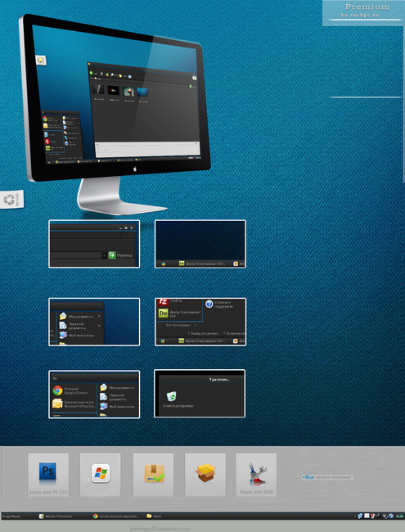The width and height of the screenshot is (405, 532).
Task: Select 'Мои документы' next to Google Chrome
Action: pyautogui.click(x=117, y=387)
